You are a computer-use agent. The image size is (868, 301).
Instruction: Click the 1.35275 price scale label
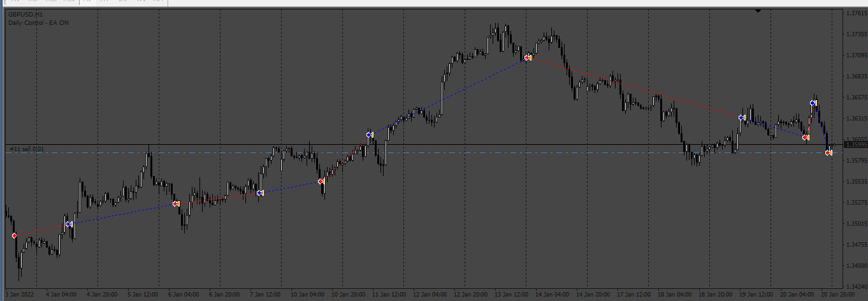pyautogui.click(x=857, y=202)
